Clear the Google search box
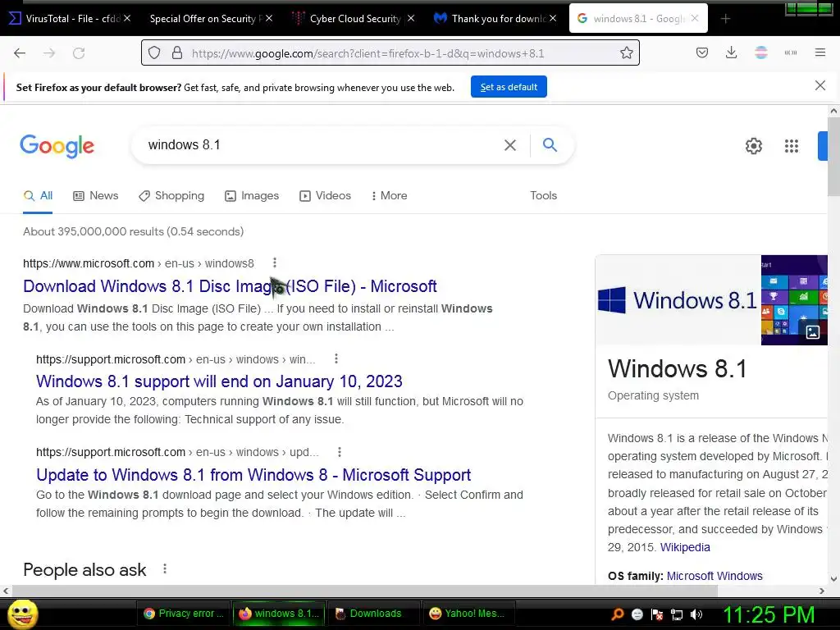 click(x=510, y=145)
